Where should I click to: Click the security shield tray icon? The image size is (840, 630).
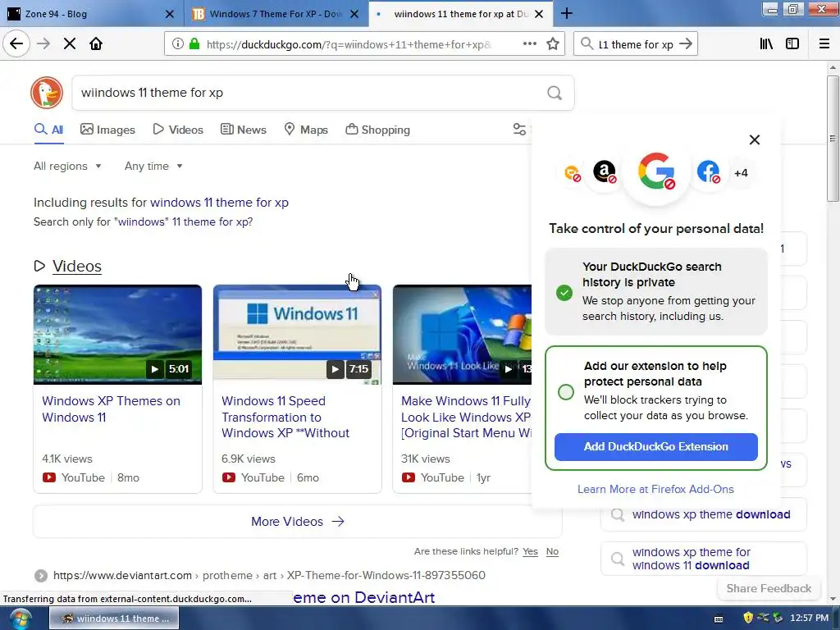(x=748, y=618)
